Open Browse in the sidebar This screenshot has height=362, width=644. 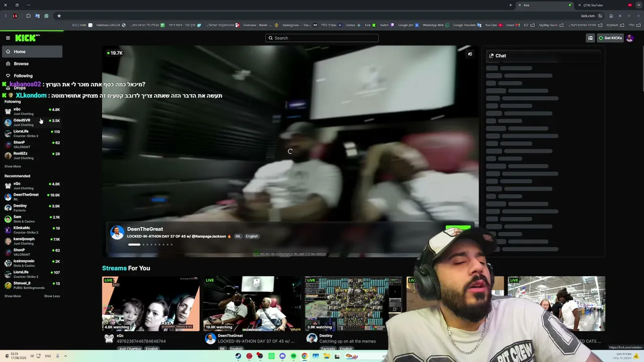[32, 64]
